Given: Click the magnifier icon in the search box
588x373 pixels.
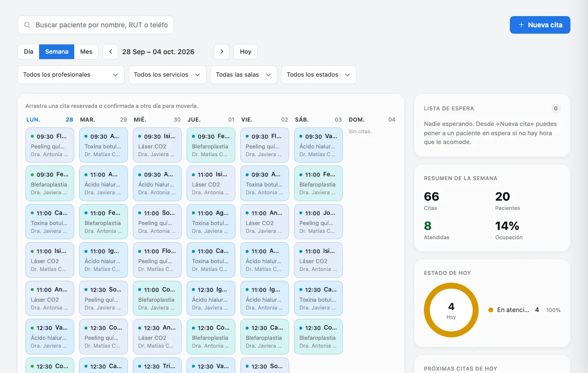Looking at the screenshot, I should (x=27, y=25).
